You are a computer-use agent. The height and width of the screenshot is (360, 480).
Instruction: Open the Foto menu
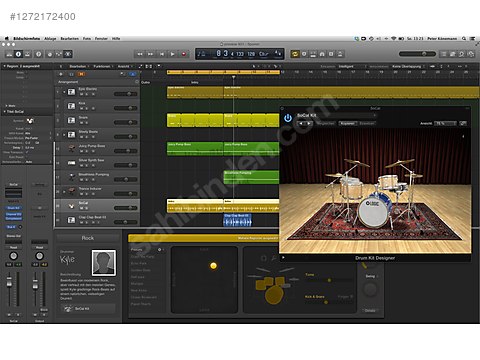tap(87, 39)
